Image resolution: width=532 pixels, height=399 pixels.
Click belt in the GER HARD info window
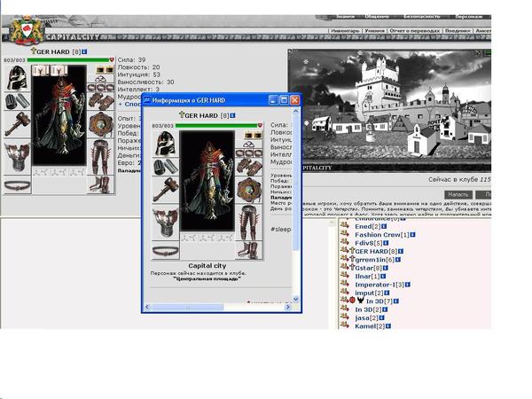pos(165,251)
